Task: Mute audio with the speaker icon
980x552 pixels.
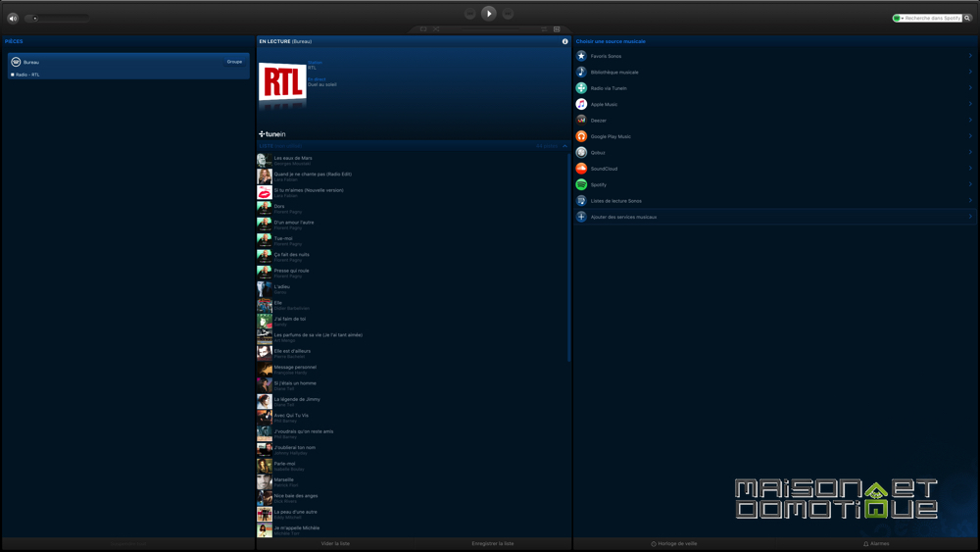Action: click(x=13, y=18)
